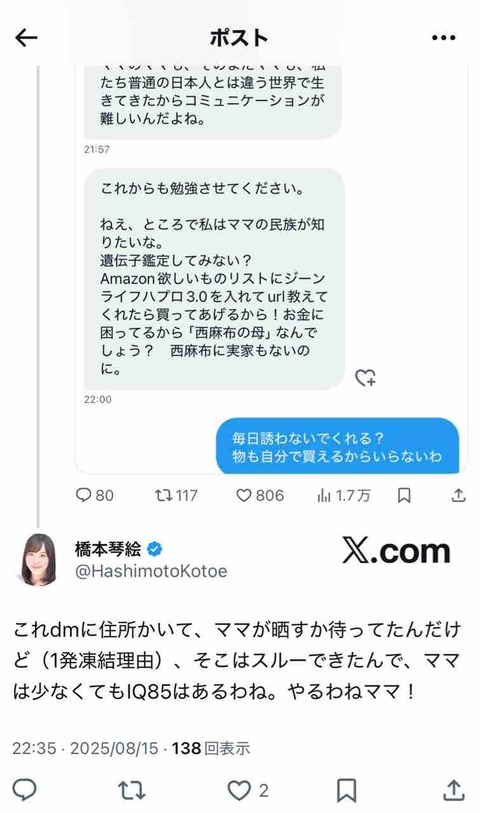The image size is (480, 813).
Task: View analytics showing 1.7万 views
Action: pos(344,496)
